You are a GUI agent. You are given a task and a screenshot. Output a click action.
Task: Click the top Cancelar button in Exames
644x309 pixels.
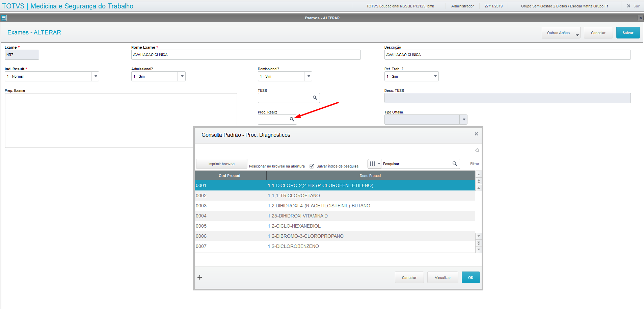pos(598,33)
